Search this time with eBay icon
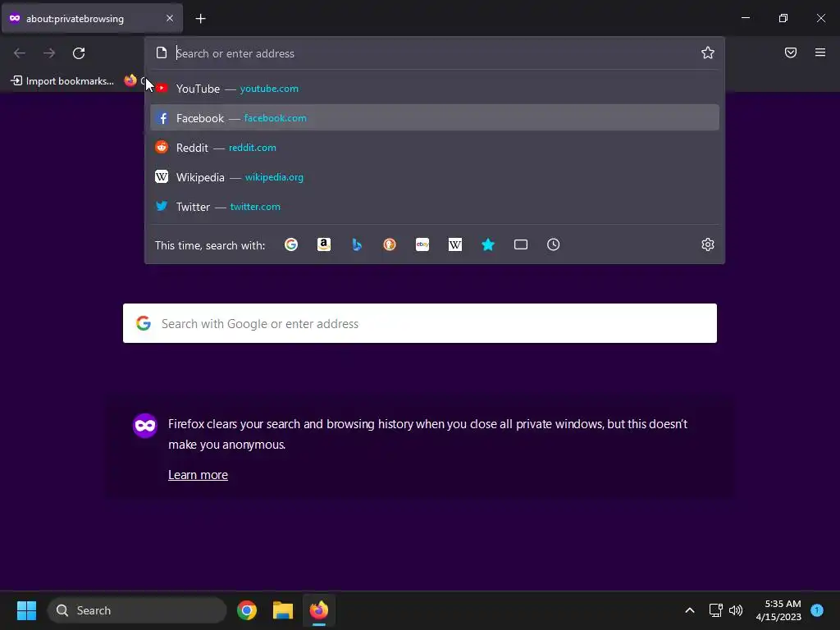Screen dimensions: 840x630 tap(422, 244)
